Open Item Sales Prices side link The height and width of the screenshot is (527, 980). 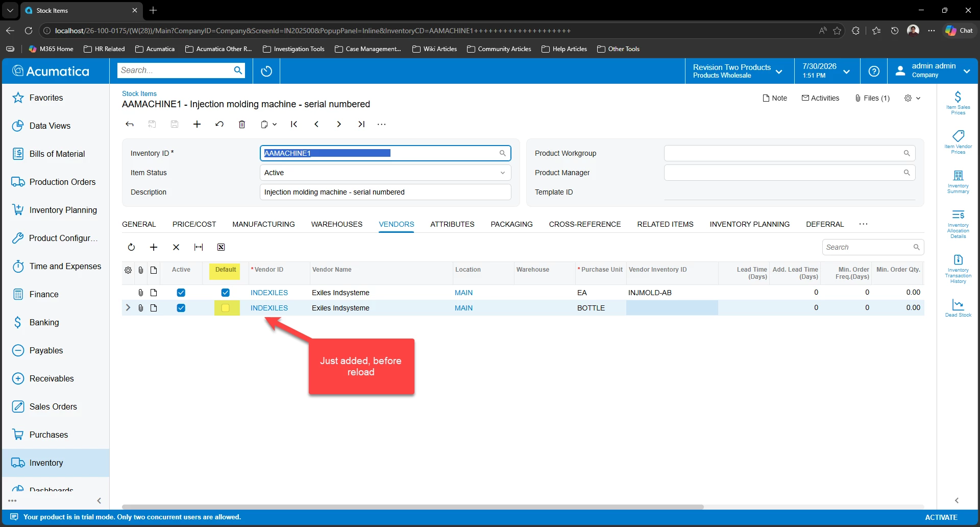point(958,103)
